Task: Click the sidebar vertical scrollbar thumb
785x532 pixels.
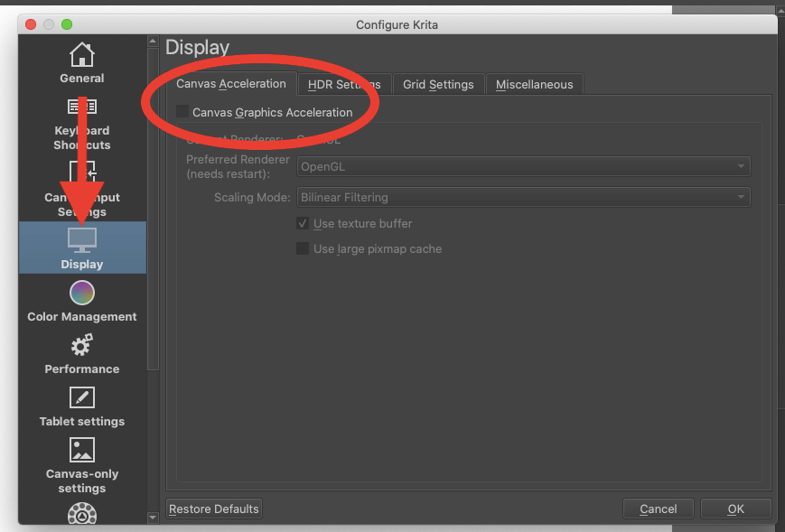Action: (154, 210)
